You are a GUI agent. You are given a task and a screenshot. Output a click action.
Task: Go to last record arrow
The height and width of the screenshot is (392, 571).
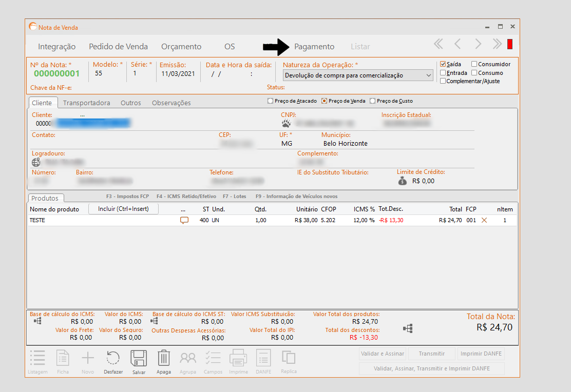(497, 45)
